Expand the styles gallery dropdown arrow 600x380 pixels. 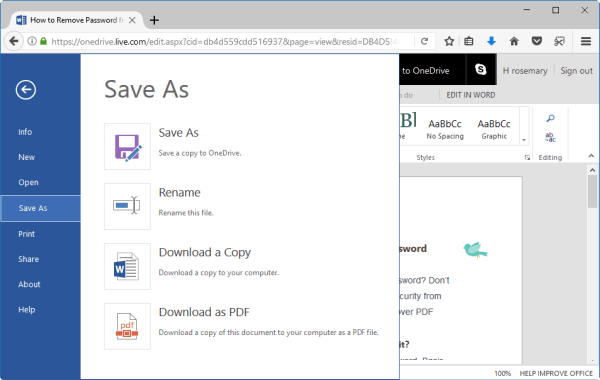click(x=524, y=140)
